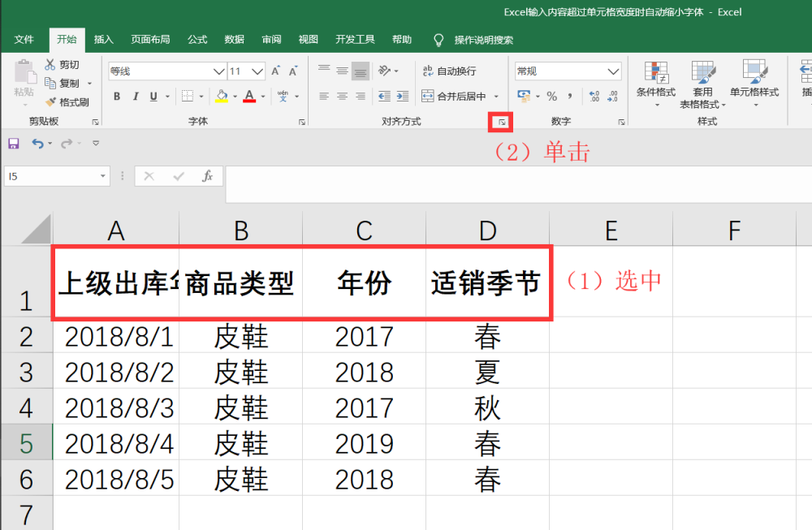Viewport: 812px width, 530px height.
Task: Click the accounting number format icon
Action: coord(524,97)
